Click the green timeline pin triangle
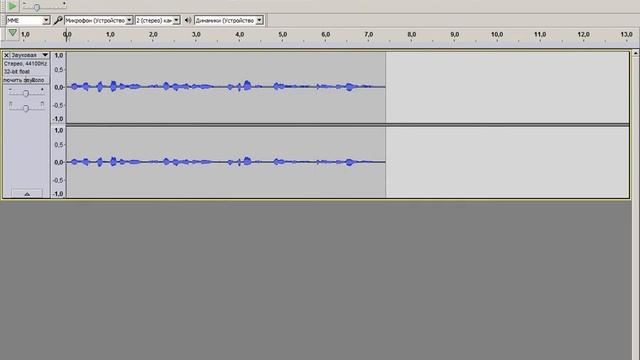640x360 pixels. 12,33
